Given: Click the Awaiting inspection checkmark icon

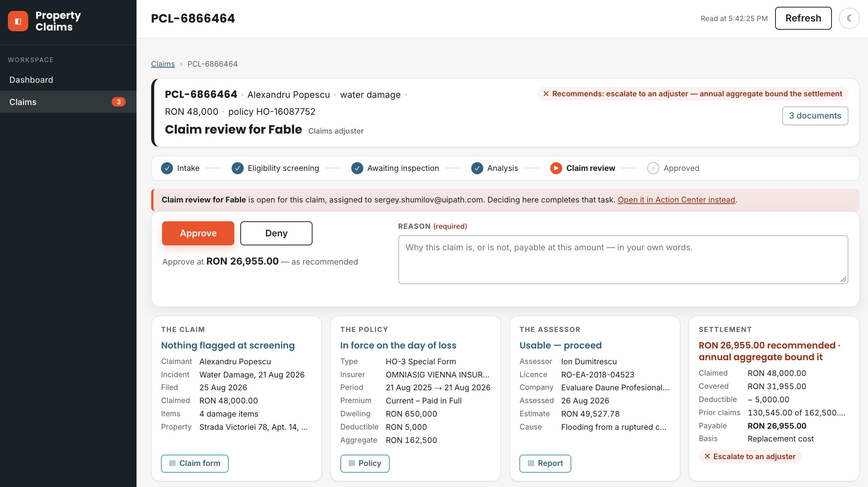Looking at the screenshot, I should (x=357, y=168).
